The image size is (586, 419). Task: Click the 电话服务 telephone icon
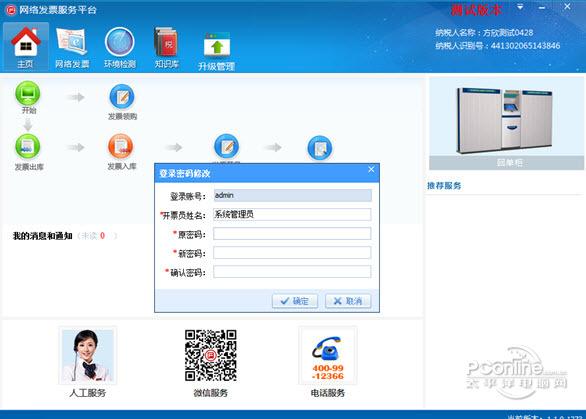[x=328, y=355]
